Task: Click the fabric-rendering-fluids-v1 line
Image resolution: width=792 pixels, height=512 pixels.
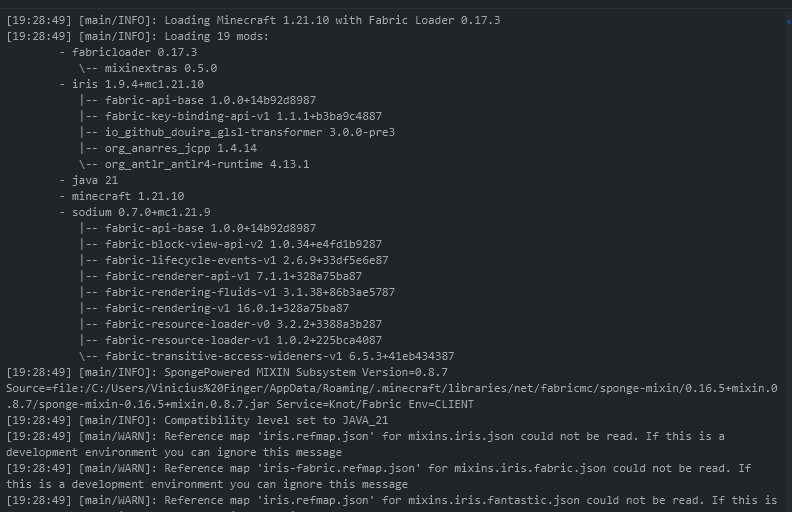Action: (x=249, y=292)
